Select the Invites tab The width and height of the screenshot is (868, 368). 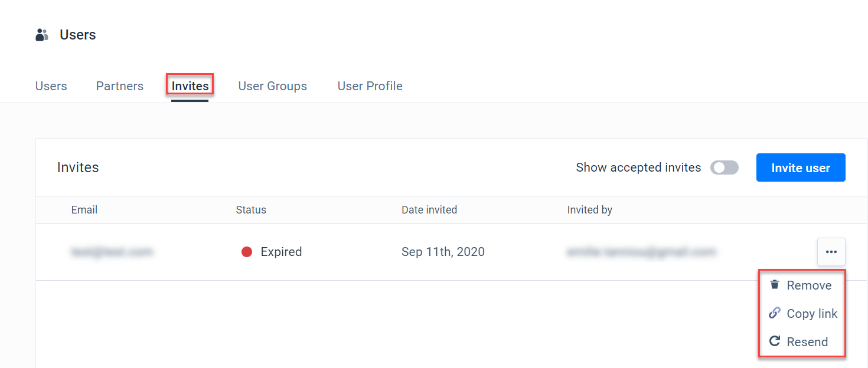coord(190,86)
